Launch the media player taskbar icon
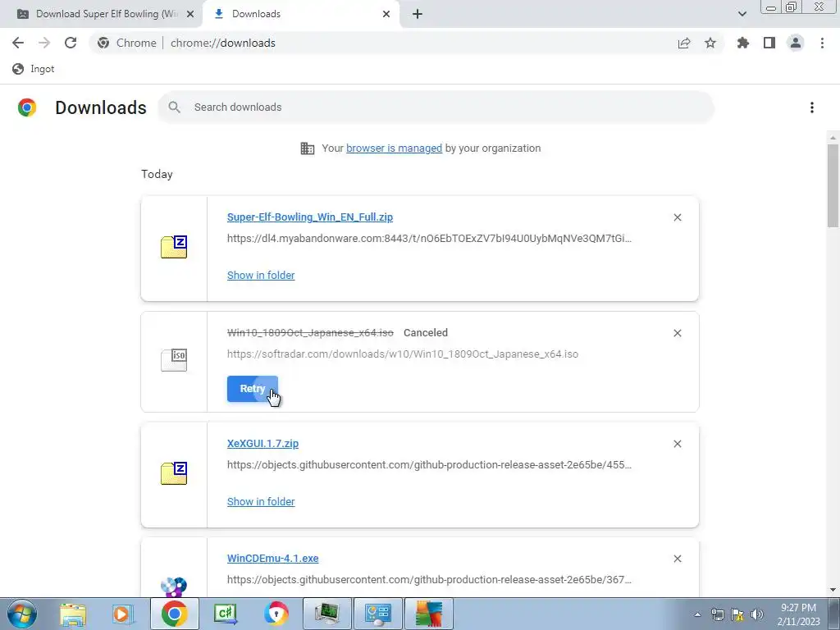The width and height of the screenshot is (840, 630). 123,614
